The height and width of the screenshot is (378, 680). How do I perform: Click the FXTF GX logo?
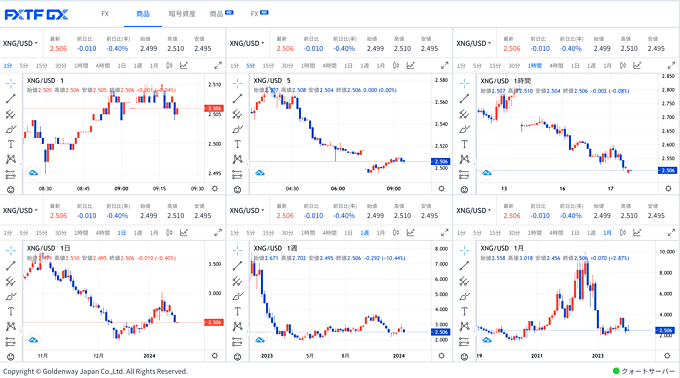coord(36,14)
